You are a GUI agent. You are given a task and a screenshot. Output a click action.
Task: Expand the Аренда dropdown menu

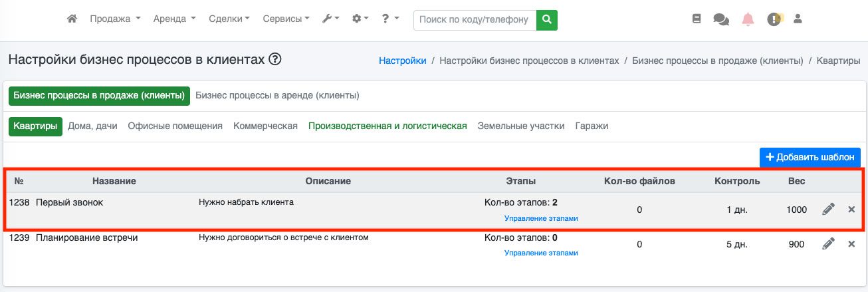click(x=174, y=19)
